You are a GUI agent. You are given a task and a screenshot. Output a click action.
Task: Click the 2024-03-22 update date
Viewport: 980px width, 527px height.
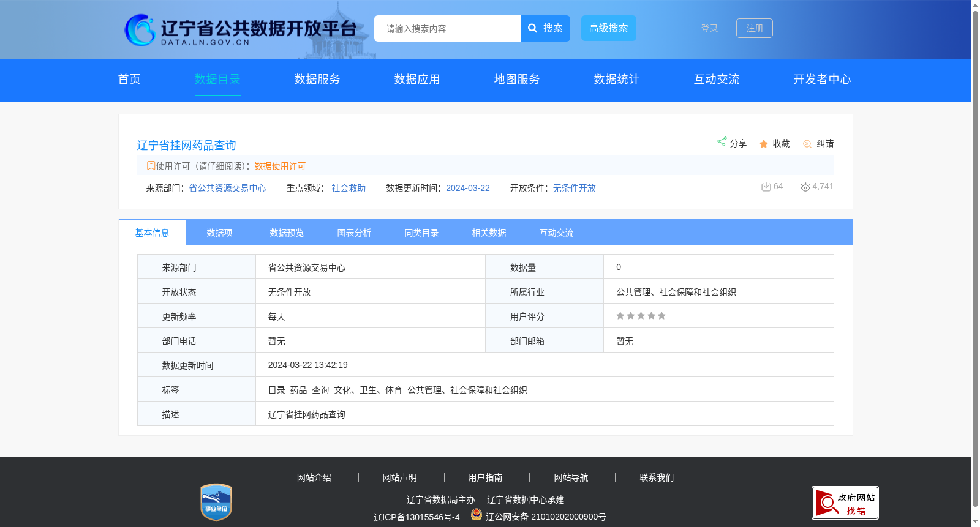(468, 188)
